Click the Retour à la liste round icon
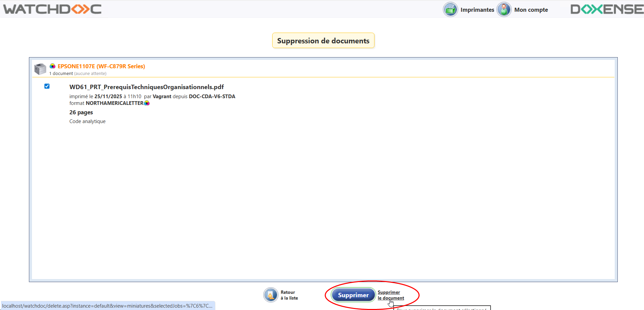 click(x=271, y=295)
